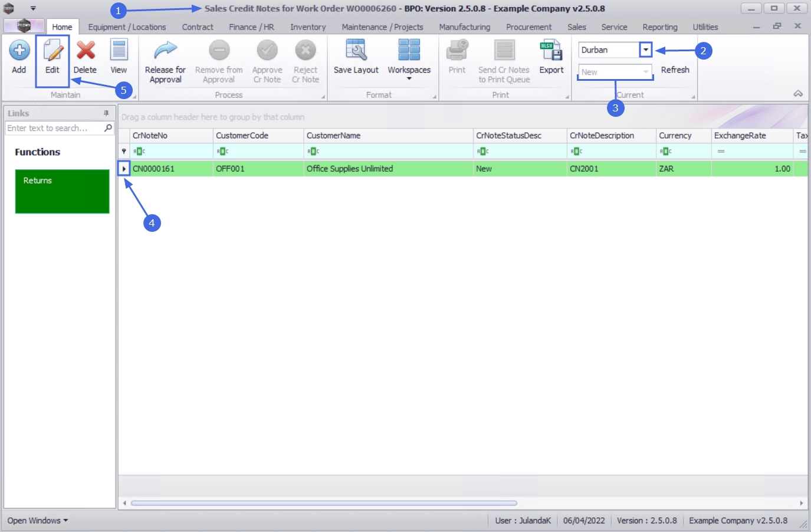811x532 pixels.
Task: Click the horizontal scrollbar thumb
Action: click(324, 503)
